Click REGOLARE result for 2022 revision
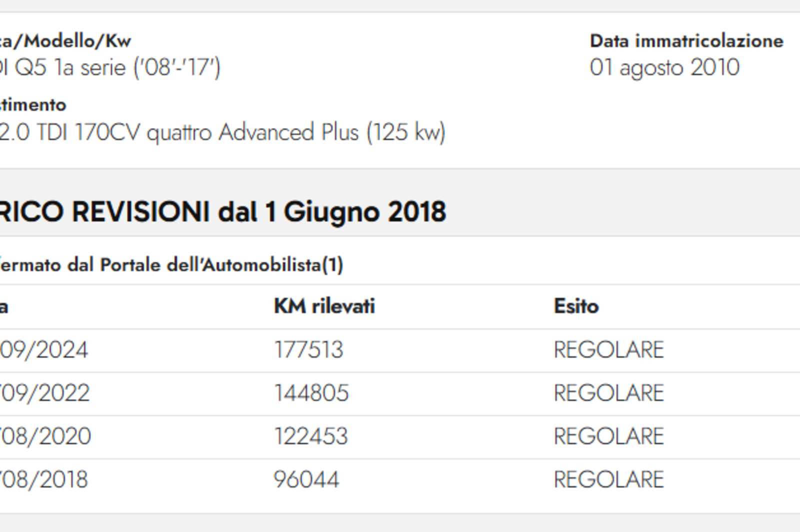800x532 pixels. pyautogui.click(x=608, y=393)
